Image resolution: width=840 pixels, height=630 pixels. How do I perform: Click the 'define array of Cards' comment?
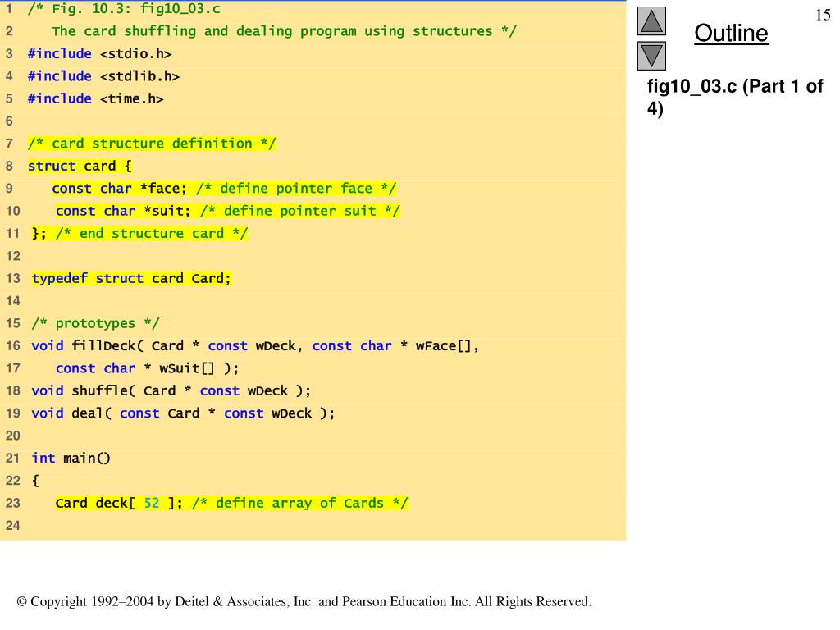(x=300, y=504)
